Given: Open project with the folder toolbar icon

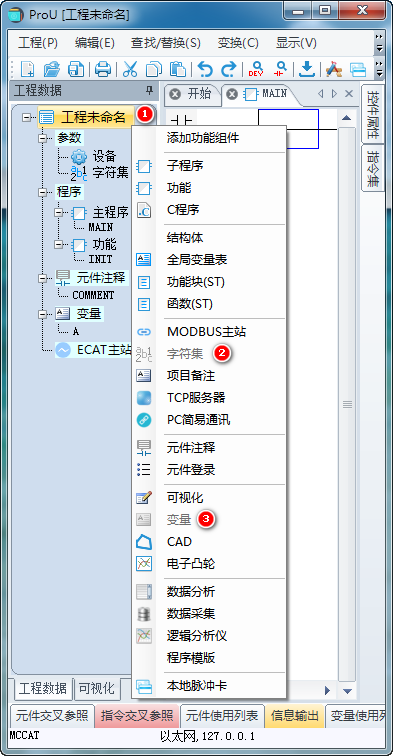Looking at the screenshot, I should point(52,69).
